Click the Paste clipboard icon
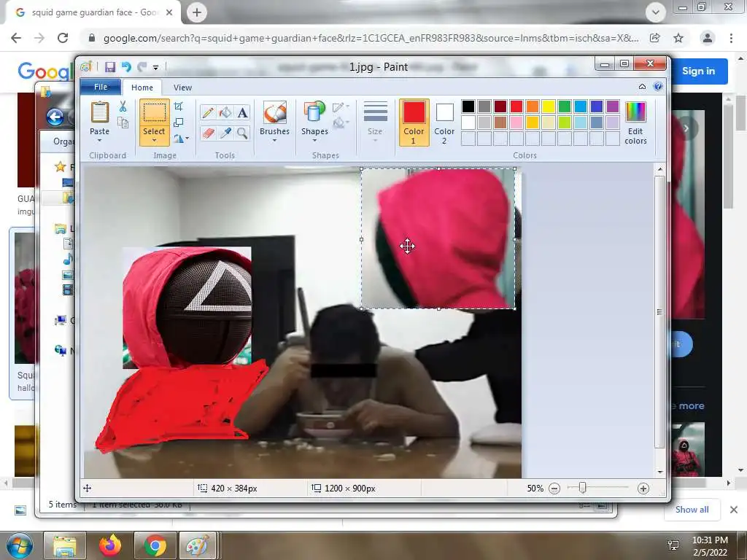Viewport: 747px width, 560px height. coord(99,112)
